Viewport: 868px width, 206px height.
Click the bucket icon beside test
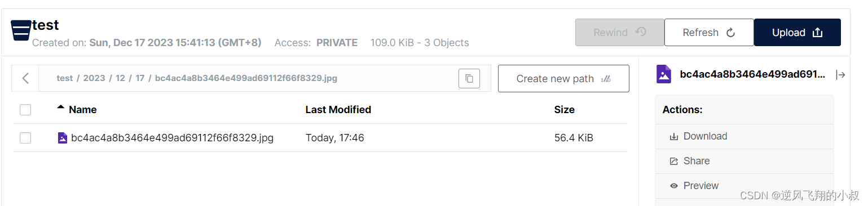pyautogui.click(x=21, y=30)
